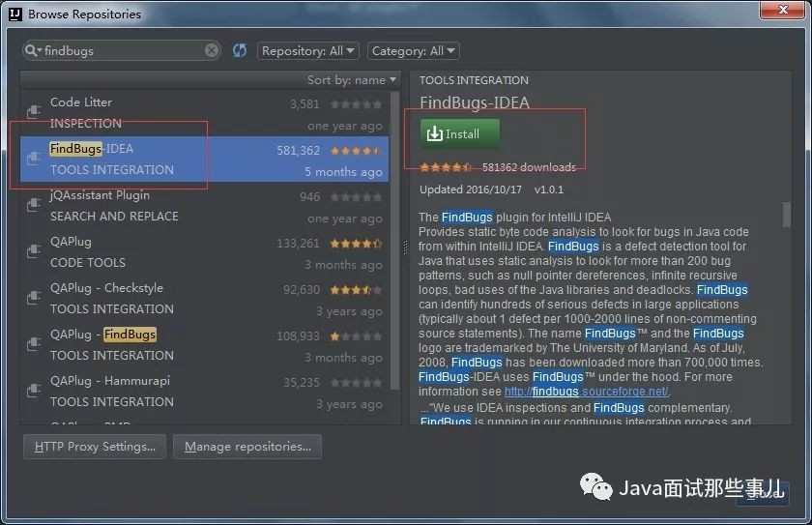The height and width of the screenshot is (525, 812).
Task: Click the 92,630 download count
Action: click(x=302, y=290)
